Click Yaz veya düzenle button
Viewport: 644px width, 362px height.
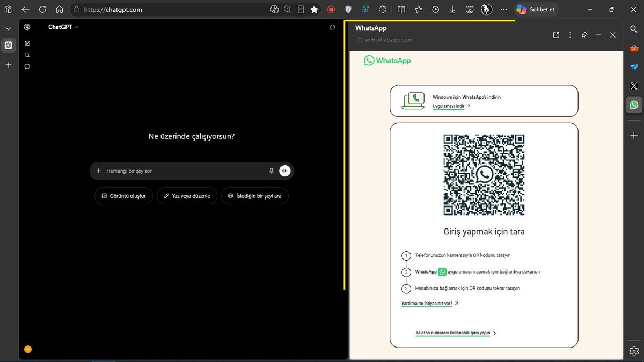pyautogui.click(x=187, y=196)
